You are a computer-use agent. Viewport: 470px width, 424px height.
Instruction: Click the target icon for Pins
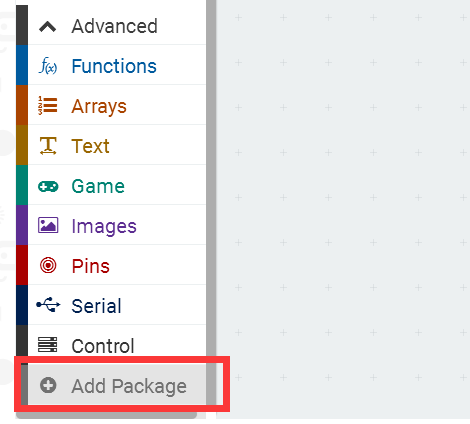(48, 266)
